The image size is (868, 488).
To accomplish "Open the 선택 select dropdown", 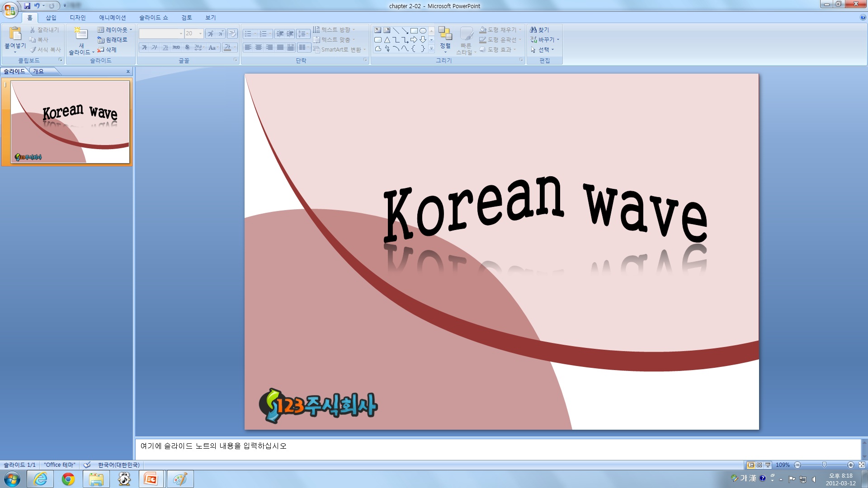I will point(542,50).
